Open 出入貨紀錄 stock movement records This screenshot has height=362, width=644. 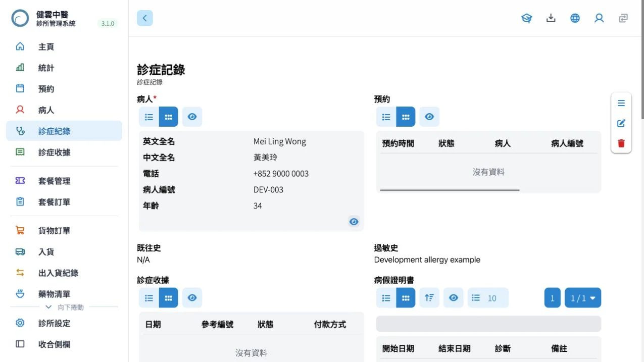point(64,273)
